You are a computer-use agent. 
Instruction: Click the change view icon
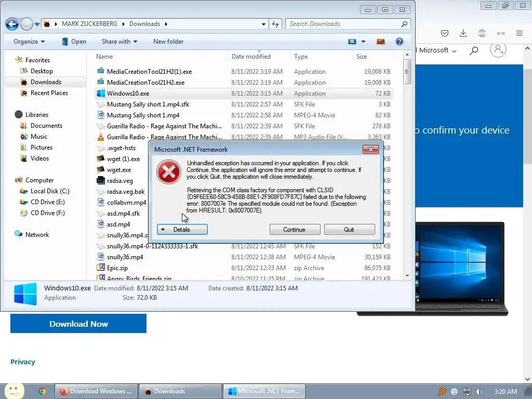(x=352, y=42)
